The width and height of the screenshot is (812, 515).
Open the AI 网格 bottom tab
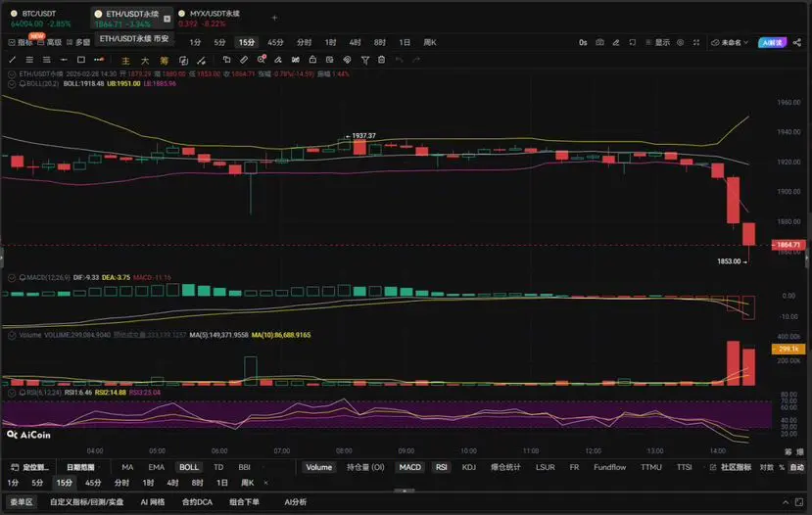tap(152, 502)
